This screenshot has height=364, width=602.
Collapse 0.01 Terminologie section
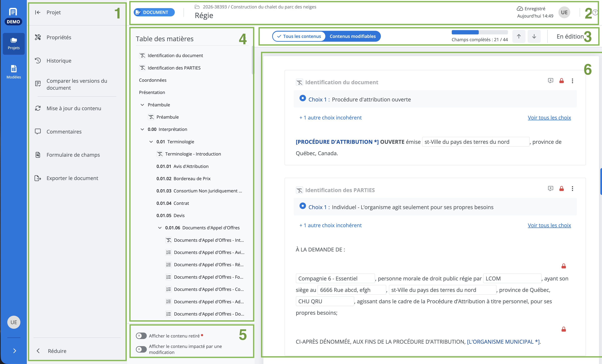click(x=151, y=142)
